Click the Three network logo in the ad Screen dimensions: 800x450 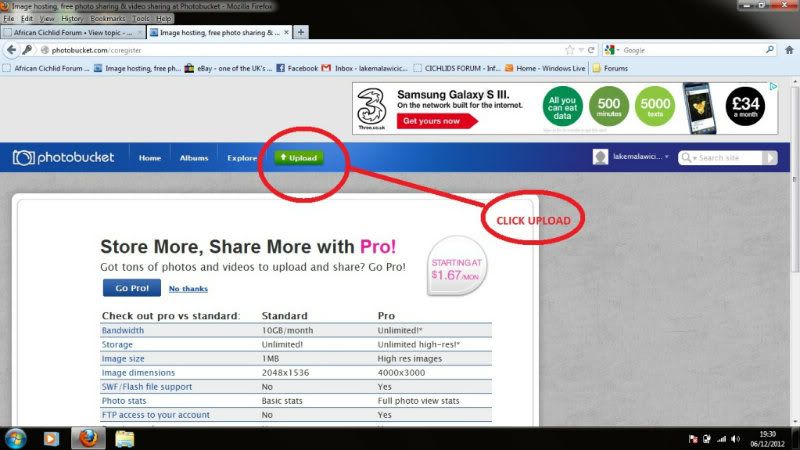372,109
